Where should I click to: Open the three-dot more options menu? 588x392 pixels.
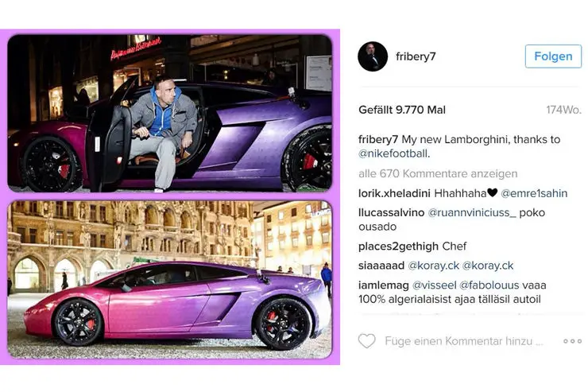point(572,341)
